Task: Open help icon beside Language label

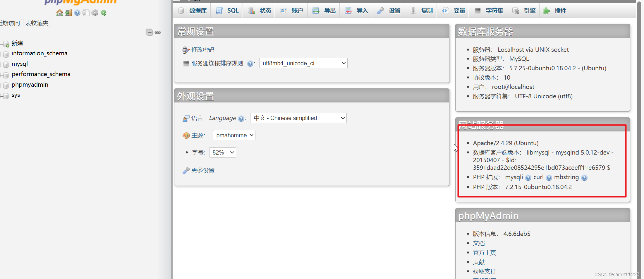Action: (241, 119)
